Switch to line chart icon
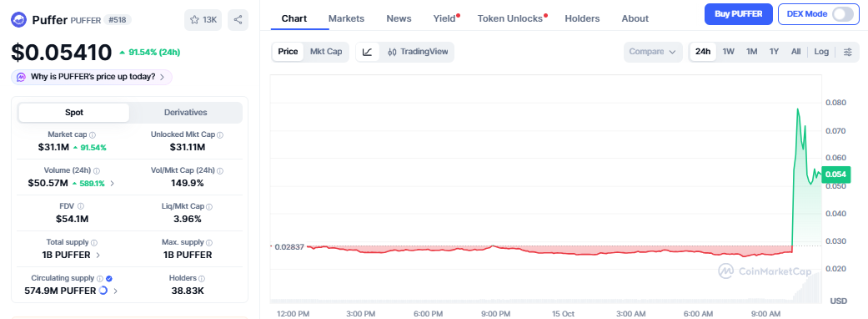The image size is (868, 319). point(367,52)
